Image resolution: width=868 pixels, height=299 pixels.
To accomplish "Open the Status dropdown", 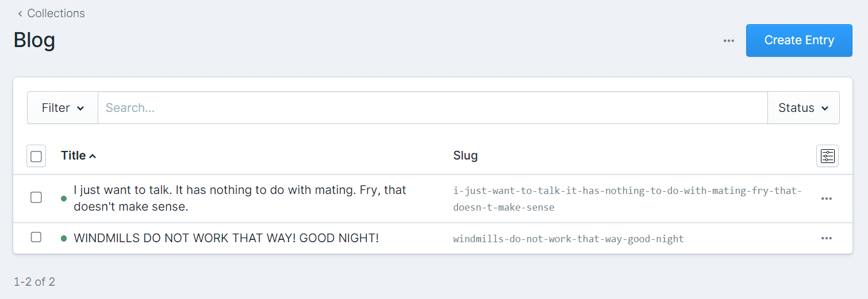I will coord(803,108).
